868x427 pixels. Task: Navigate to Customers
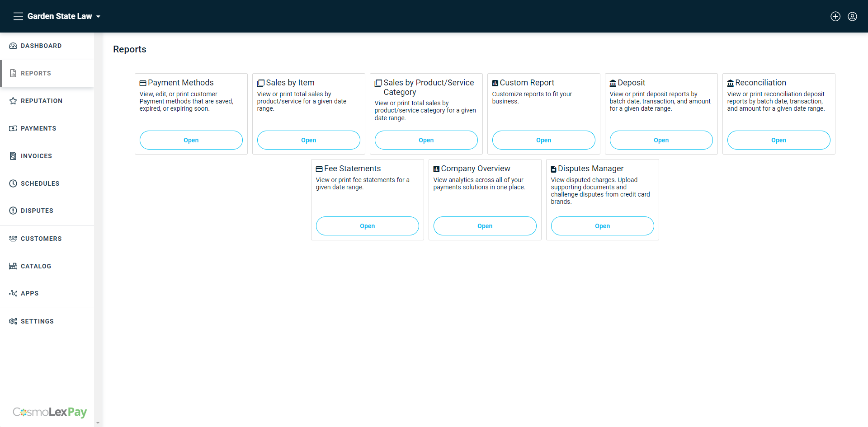(x=47, y=239)
